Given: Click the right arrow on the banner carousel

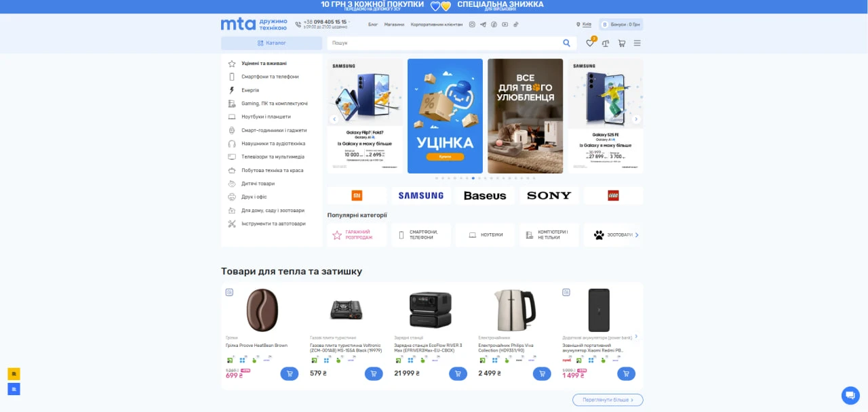Looking at the screenshot, I should click(636, 119).
